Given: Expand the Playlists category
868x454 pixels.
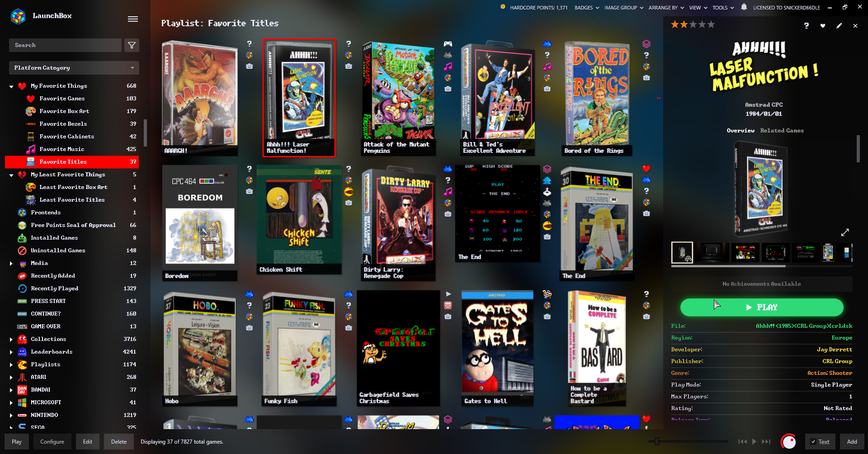Looking at the screenshot, I should [x=11, y=364].
